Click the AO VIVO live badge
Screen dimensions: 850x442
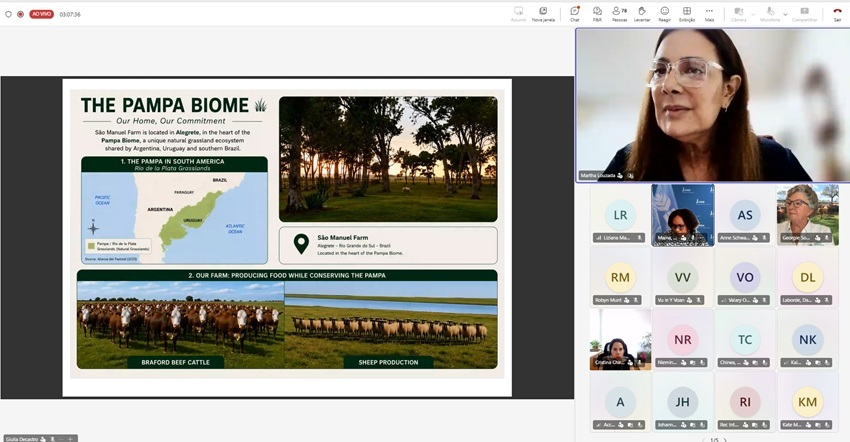pyautogui.click(x=42, y=14)
